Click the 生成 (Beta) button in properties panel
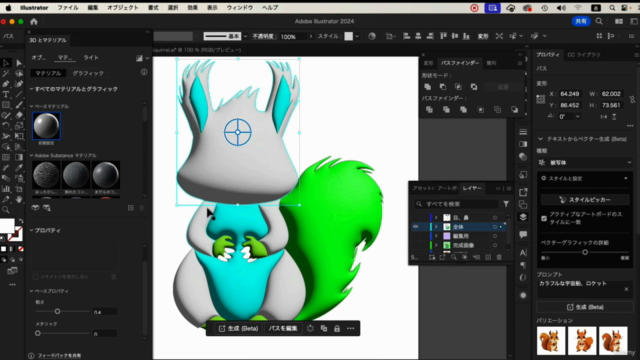 (584, 307)
